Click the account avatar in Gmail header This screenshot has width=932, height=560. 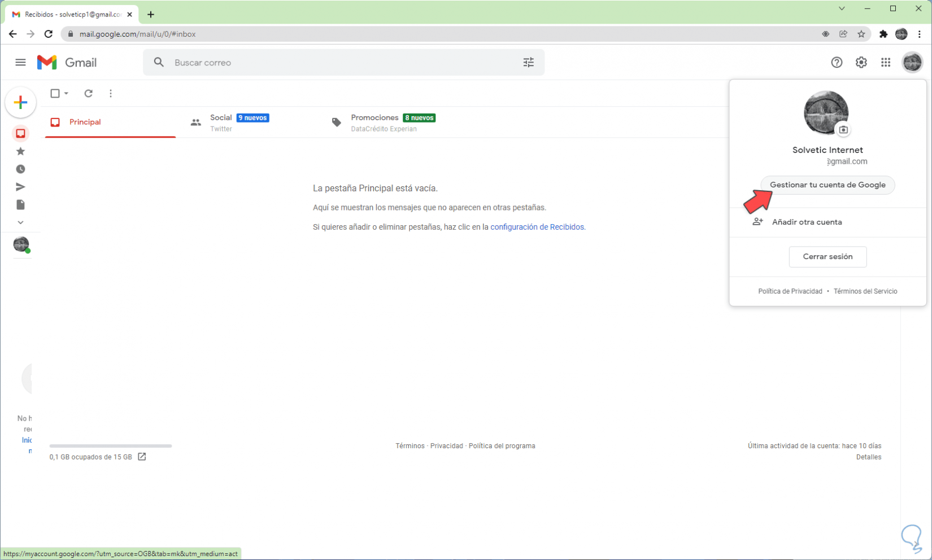pos(912,62)
